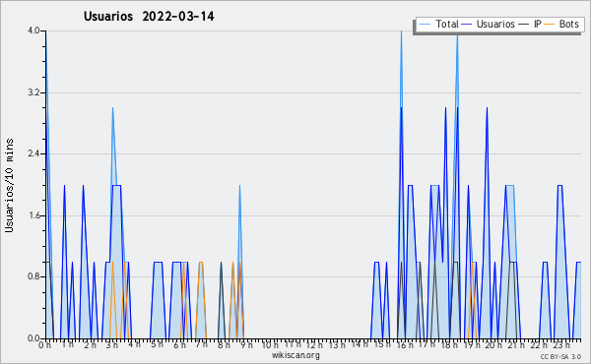Click the orange Bots legend line

[x=551, y=25]
